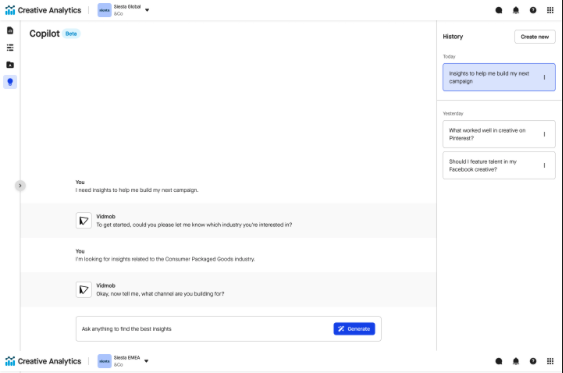The height and width of the screenshot is (373, 563).
Task: Click the Creative Analytics logo in top header
Action: pos(43,10)
